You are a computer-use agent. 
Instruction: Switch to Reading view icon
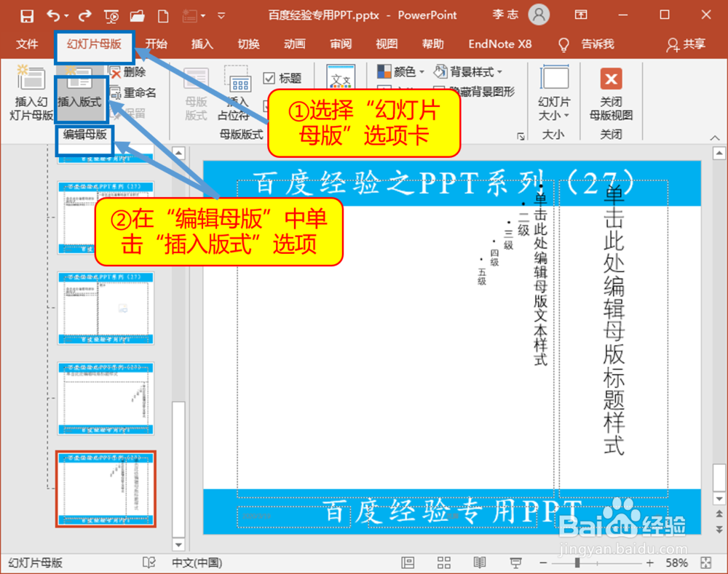[x=480, y=563]
